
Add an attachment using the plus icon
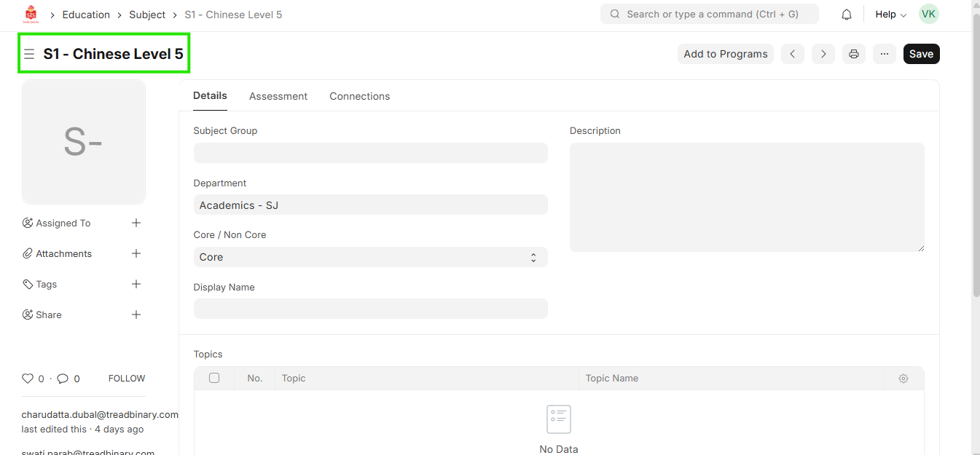[x=136, y=253]
